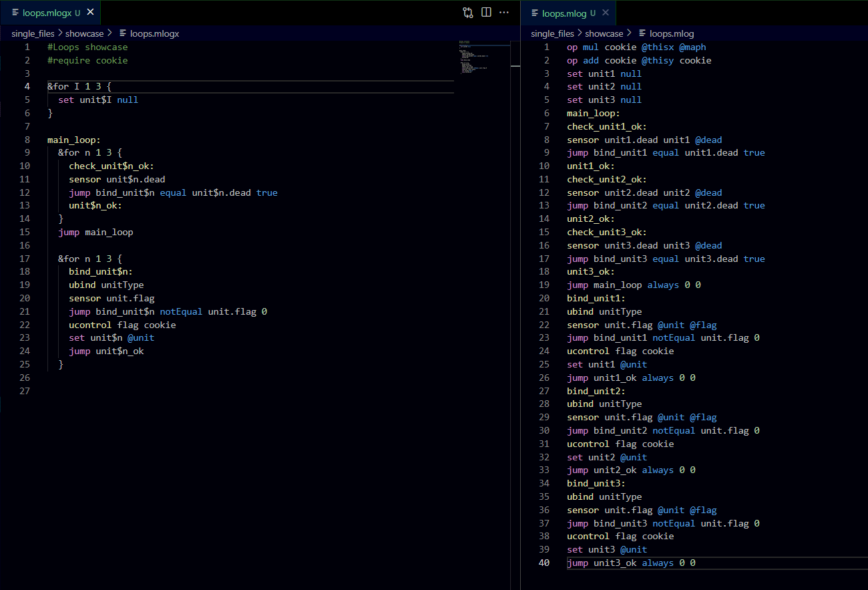Open the More Actions ellipsis menu
This screenshot has height=590, width=868.
[x=504, y=13]
